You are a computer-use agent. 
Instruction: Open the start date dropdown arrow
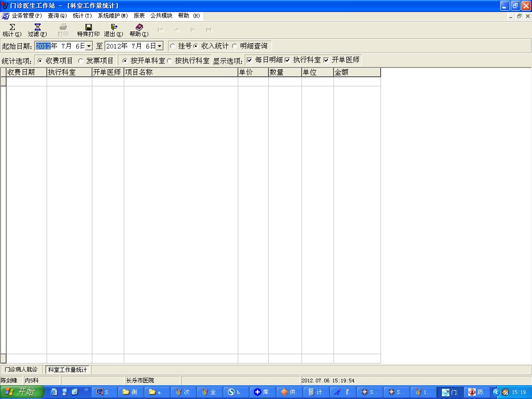click(89, 46)
